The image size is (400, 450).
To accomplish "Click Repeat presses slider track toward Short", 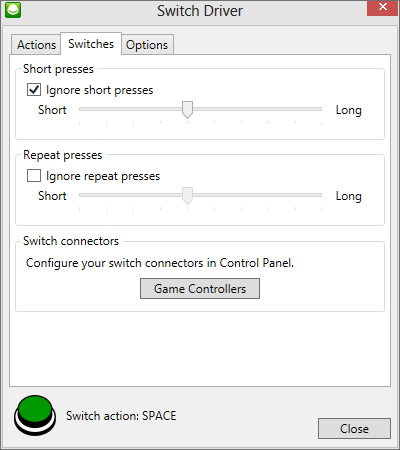I will [131, 195].
